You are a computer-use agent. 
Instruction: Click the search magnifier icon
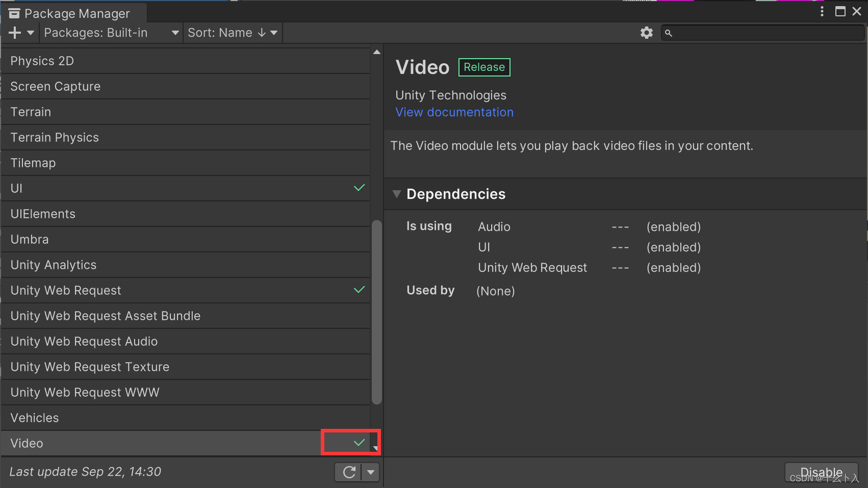[669, 33]
